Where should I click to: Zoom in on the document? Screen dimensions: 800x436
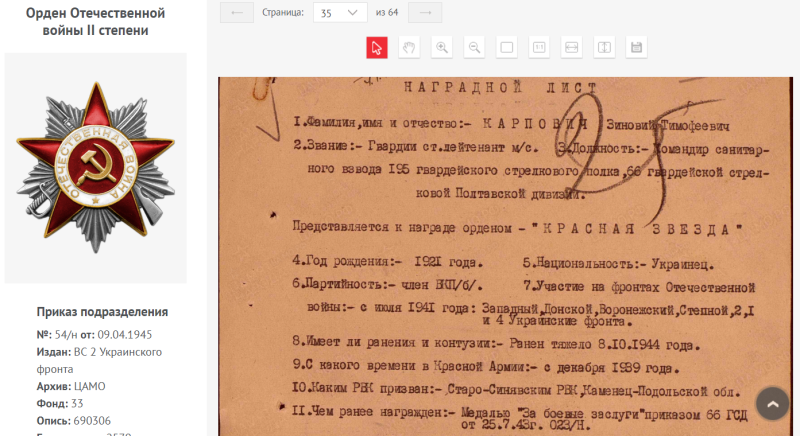pos(442,47)
